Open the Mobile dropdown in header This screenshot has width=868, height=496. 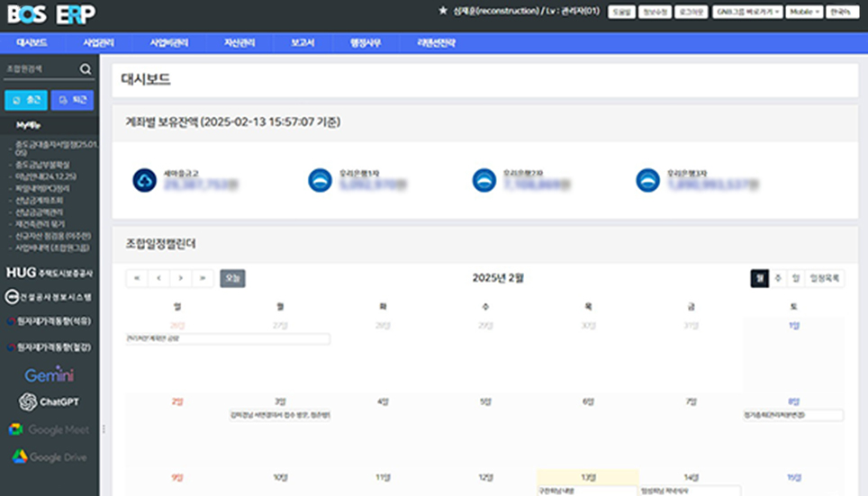(x=804, y=12)
